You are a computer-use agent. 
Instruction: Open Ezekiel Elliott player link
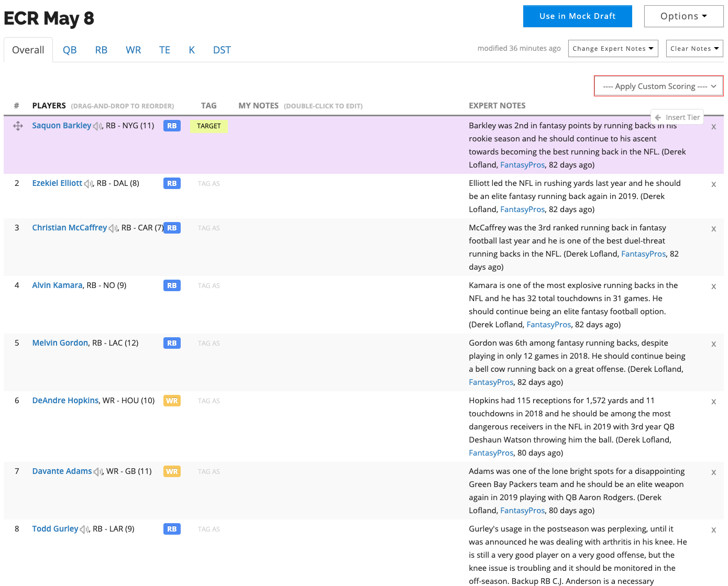click(57, 183)
